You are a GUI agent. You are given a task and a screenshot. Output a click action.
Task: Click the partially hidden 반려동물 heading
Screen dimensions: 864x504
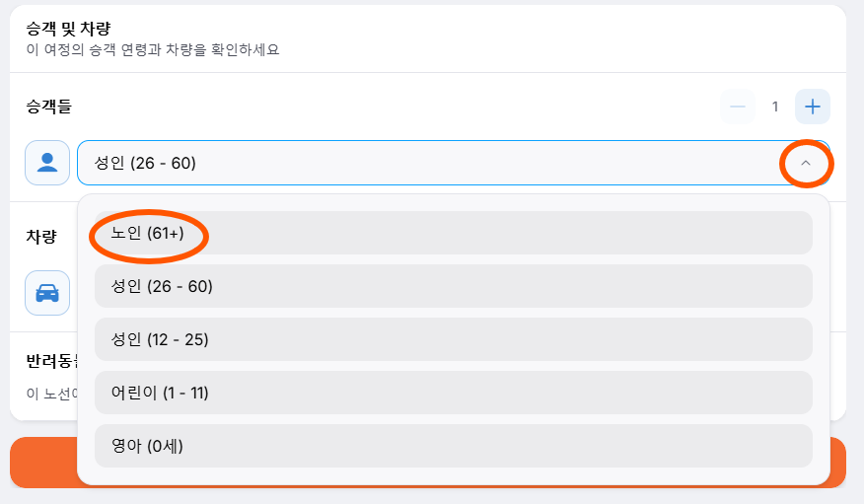tap(52, 361)
